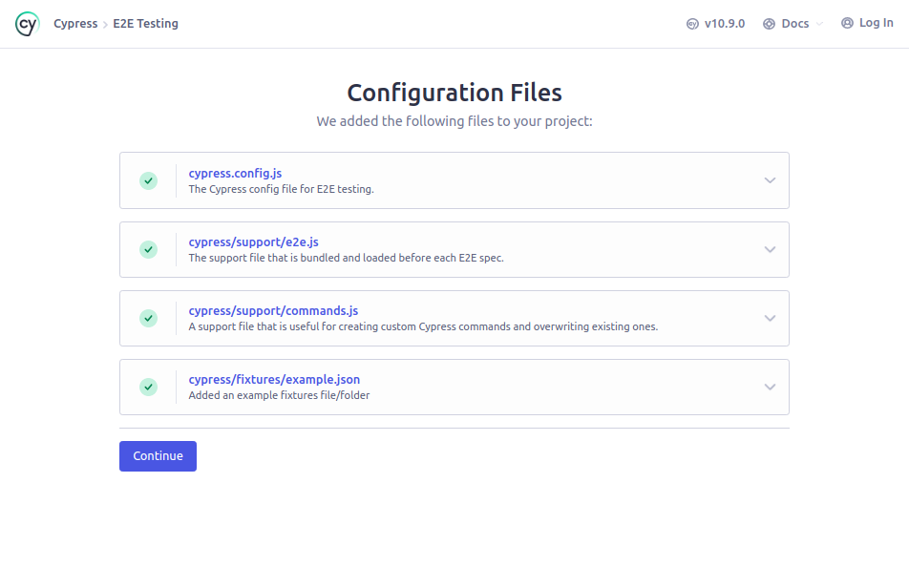Click the checkmark on the example.json row

pyautogui.click(x=148, y=387)
